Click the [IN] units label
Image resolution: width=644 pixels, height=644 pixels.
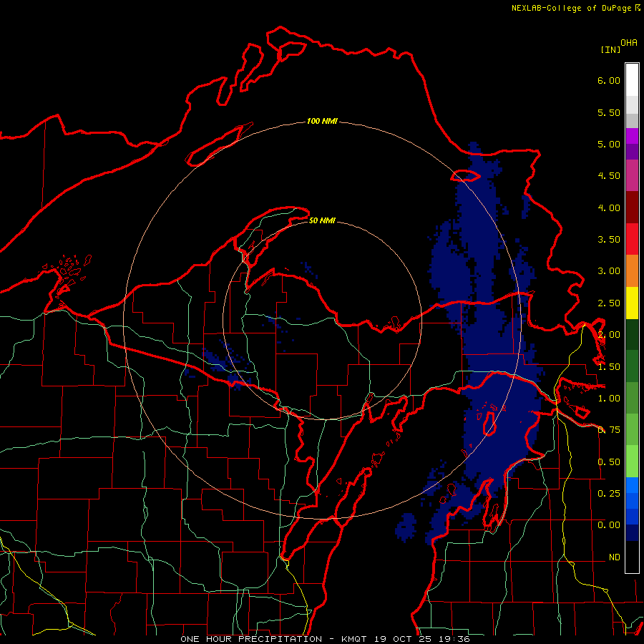coord(610,49)
